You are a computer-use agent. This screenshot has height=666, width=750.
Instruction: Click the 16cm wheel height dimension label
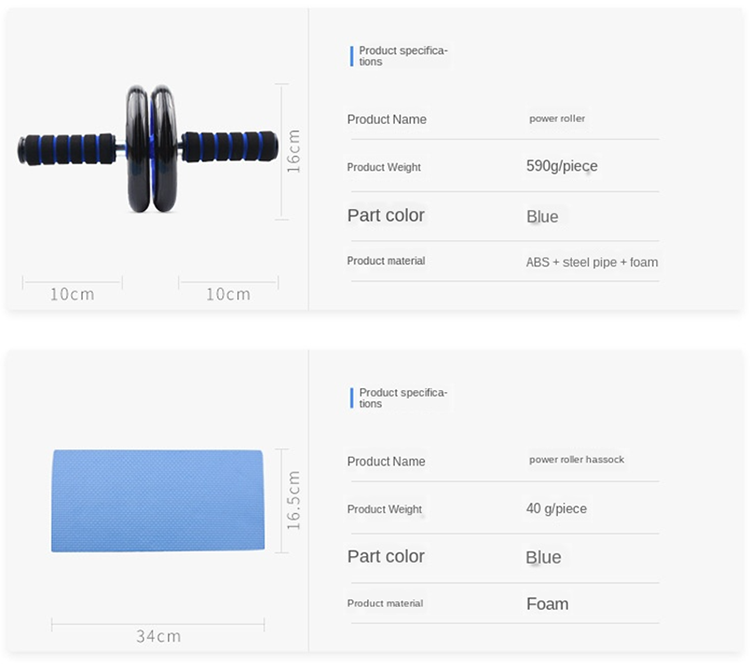click(x=293, y=150)
